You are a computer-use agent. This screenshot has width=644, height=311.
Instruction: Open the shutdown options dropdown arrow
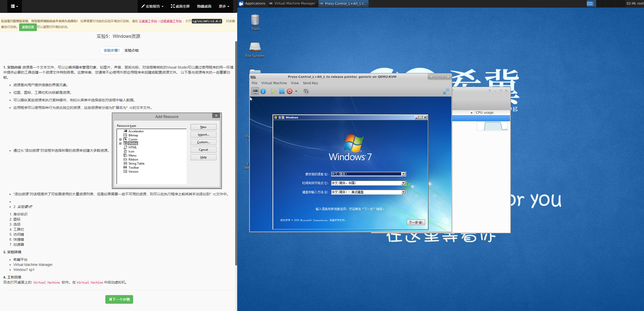pyautogui.click(x=296, y=91)
